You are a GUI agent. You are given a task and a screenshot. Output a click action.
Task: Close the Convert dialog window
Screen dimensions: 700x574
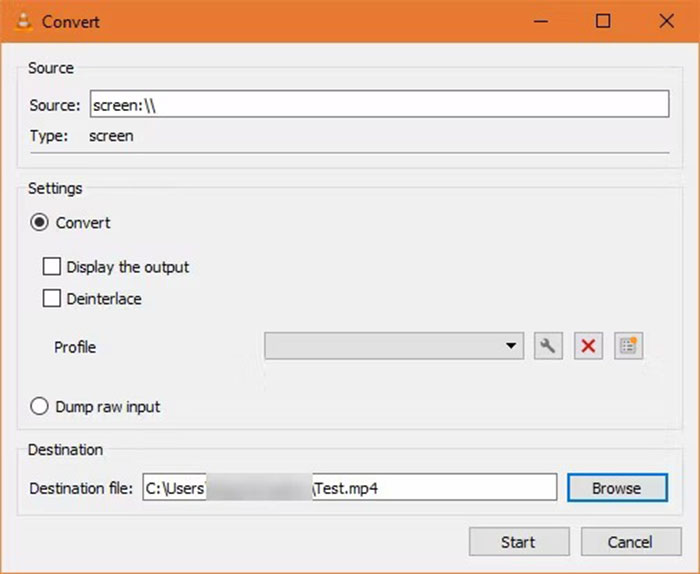pyautogui.click(x=664, y=21)
